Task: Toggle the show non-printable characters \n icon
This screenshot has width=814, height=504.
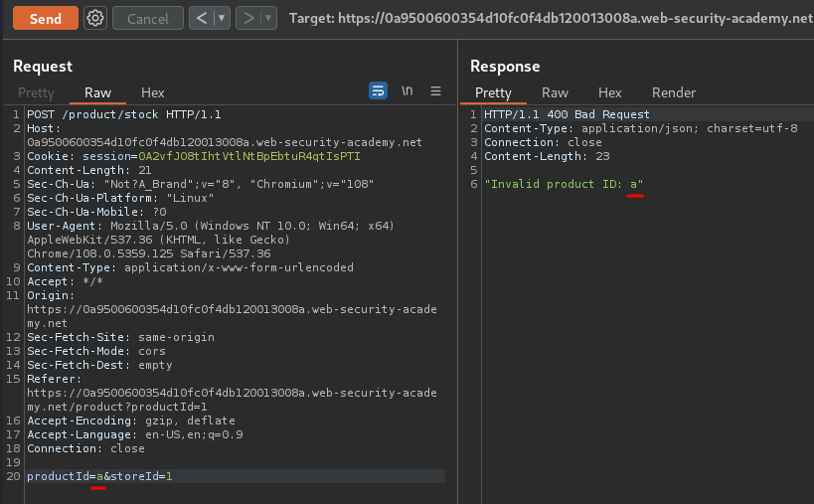Action: click(407, 90)
